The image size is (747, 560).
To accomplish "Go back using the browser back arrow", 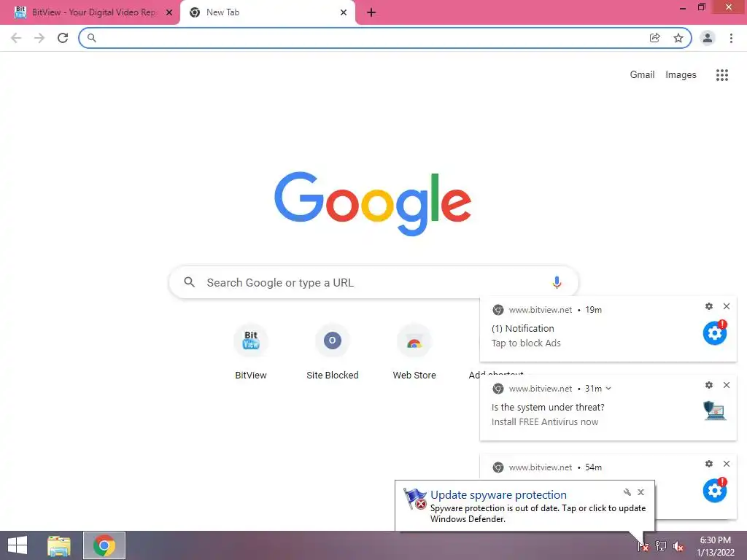I will [x=16, y=38].
